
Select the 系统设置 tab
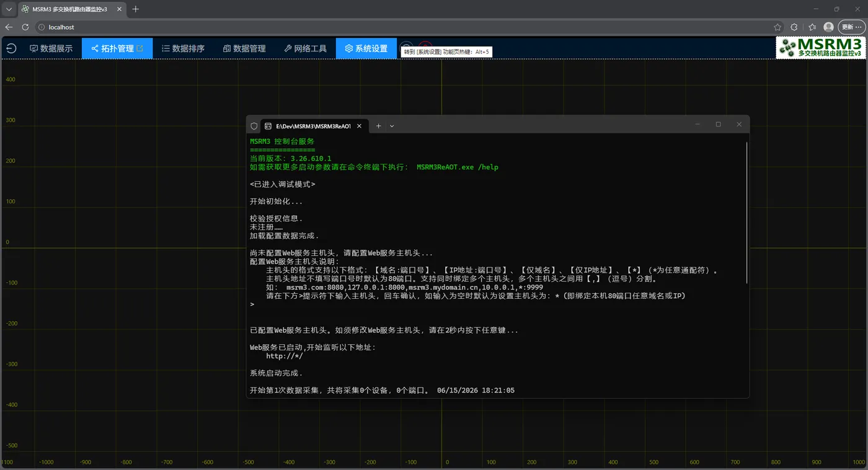[366, 48]
